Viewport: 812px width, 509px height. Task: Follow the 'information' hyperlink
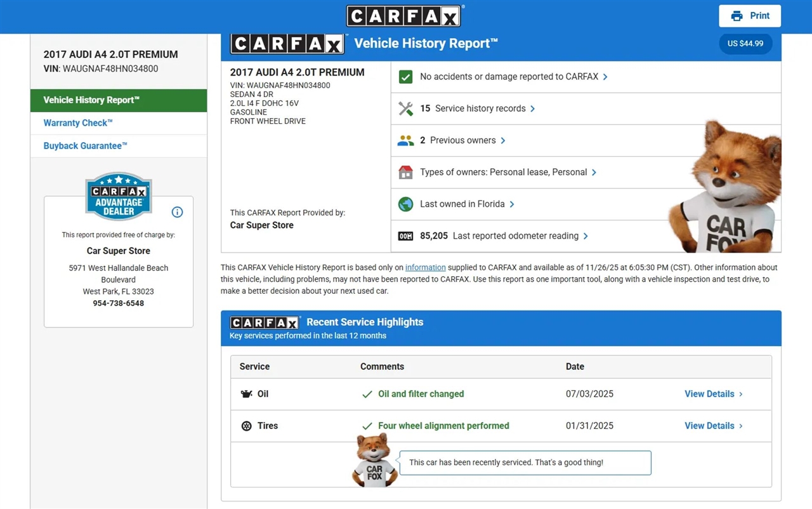(425, 267)
